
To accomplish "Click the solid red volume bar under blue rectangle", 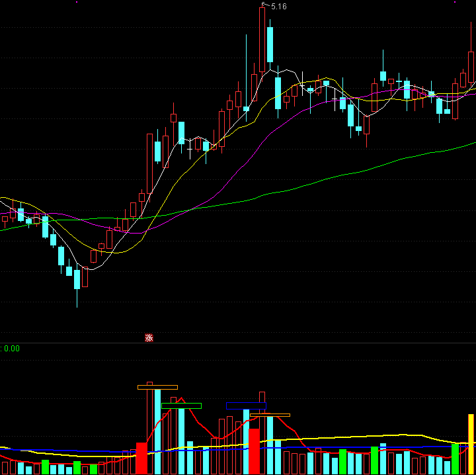I will [x=254, y=452].
